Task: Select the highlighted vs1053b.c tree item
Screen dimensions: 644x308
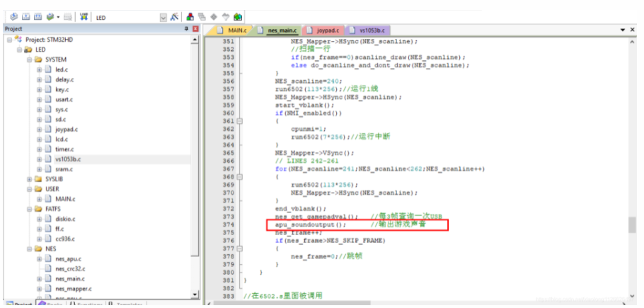Action: [x=68, y=159]
